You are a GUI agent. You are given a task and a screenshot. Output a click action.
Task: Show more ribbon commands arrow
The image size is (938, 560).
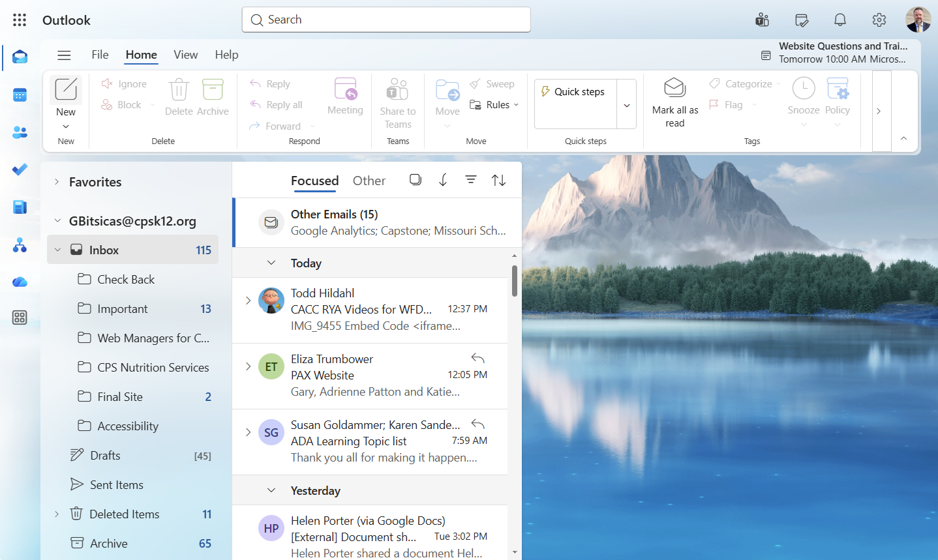[879, 111]
